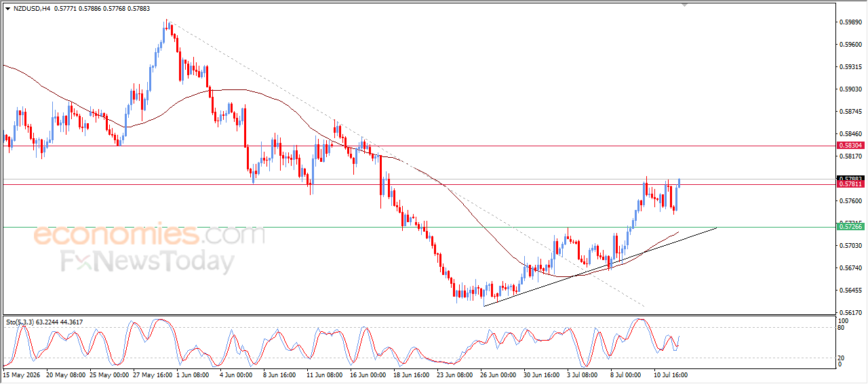Click the 15 May 2026 date label
Viewport: 868px width, 384px height.
coord(22,374)
